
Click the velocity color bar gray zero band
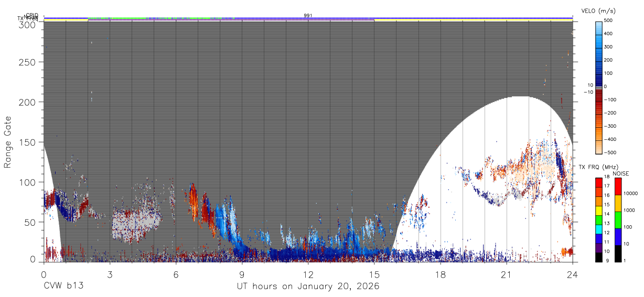pyautogui.click(x=598, y=87)
